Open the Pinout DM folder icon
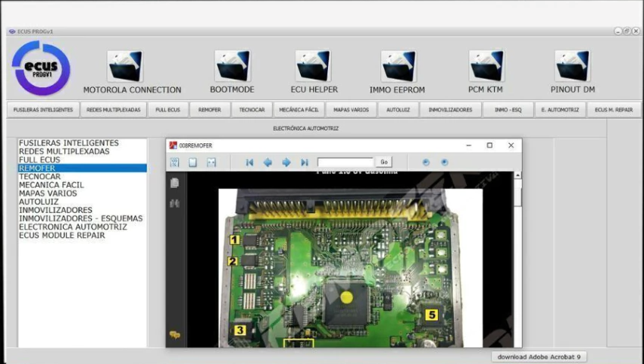 point(572,67)
